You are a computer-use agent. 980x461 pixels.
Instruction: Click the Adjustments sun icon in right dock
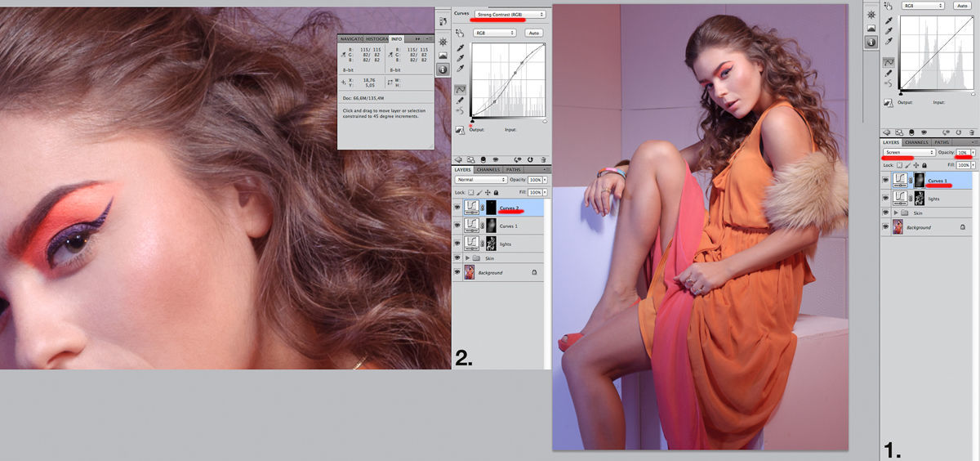coord(871,16)
